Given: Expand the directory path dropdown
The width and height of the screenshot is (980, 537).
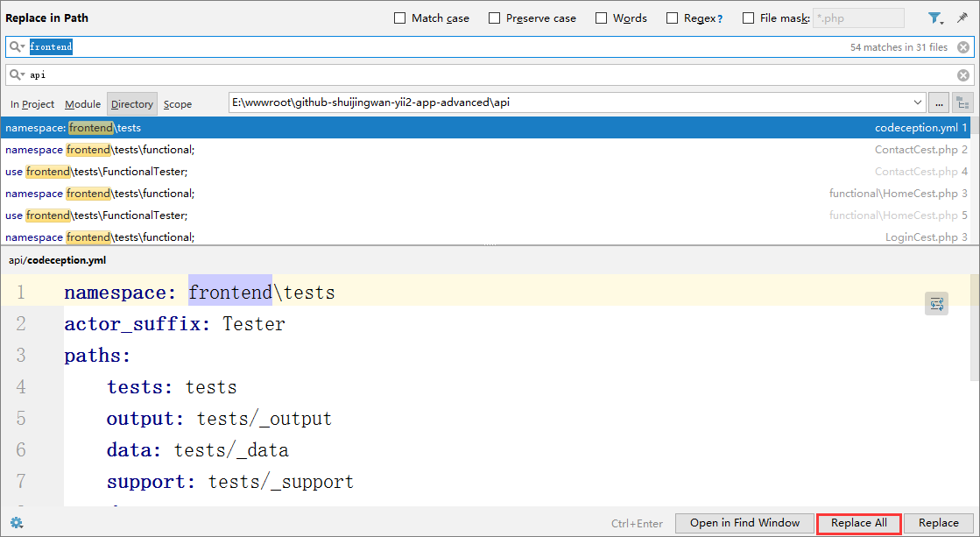Looking at the screenshot, I should click(917, 102).
